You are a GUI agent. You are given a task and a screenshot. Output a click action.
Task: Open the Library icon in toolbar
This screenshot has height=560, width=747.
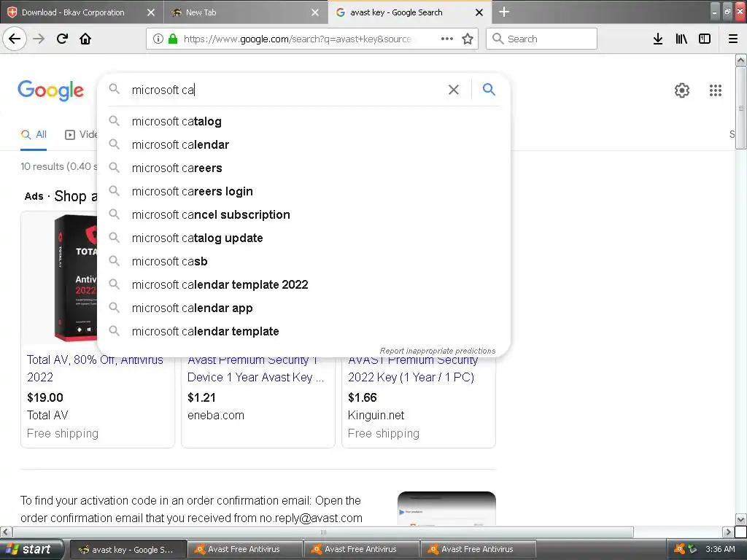pos(681,39)
